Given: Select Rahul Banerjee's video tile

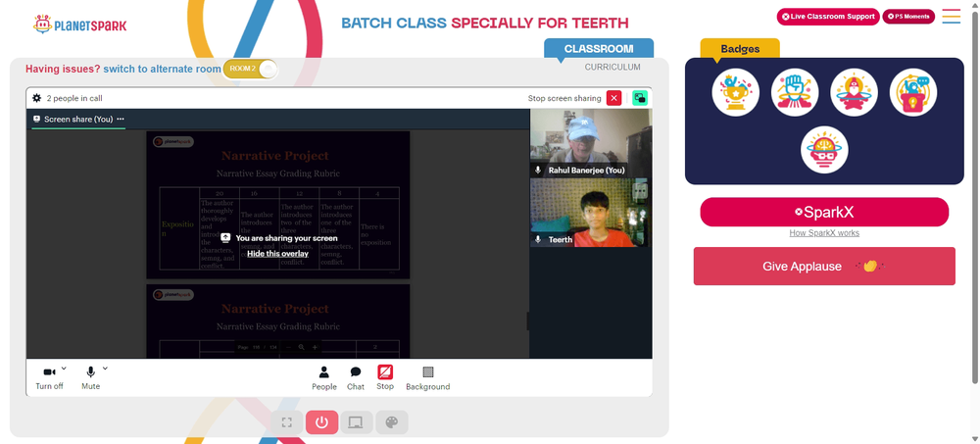Looking at the screenshot, I should coord(590,143).
